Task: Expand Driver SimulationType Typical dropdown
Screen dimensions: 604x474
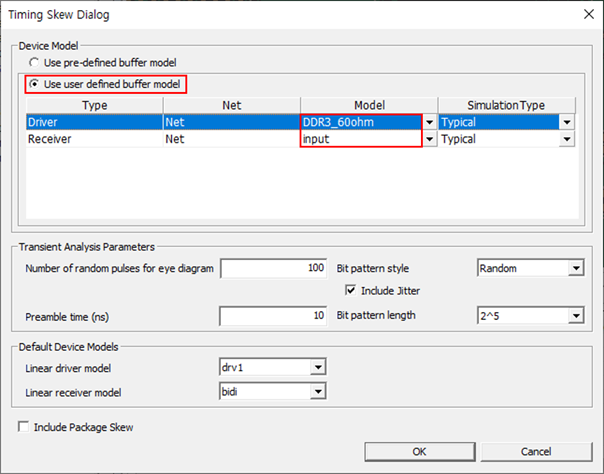Action: [x=567, y=122]
